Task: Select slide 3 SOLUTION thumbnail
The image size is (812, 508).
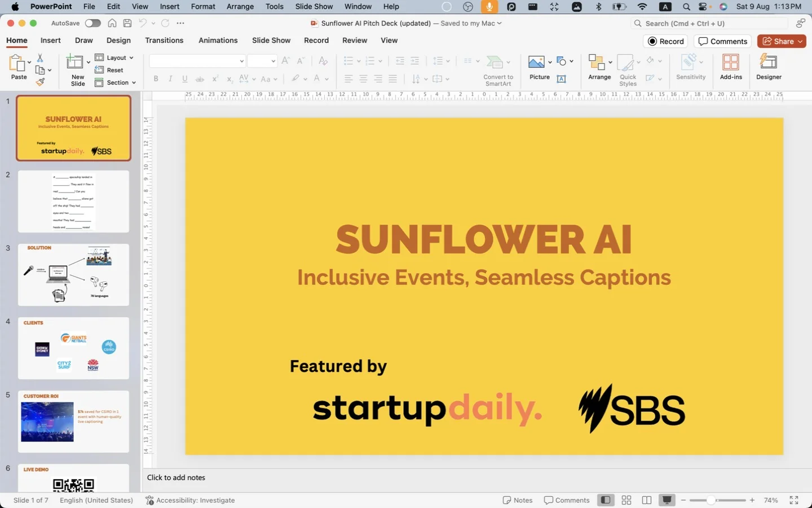Action: (73, 275)
